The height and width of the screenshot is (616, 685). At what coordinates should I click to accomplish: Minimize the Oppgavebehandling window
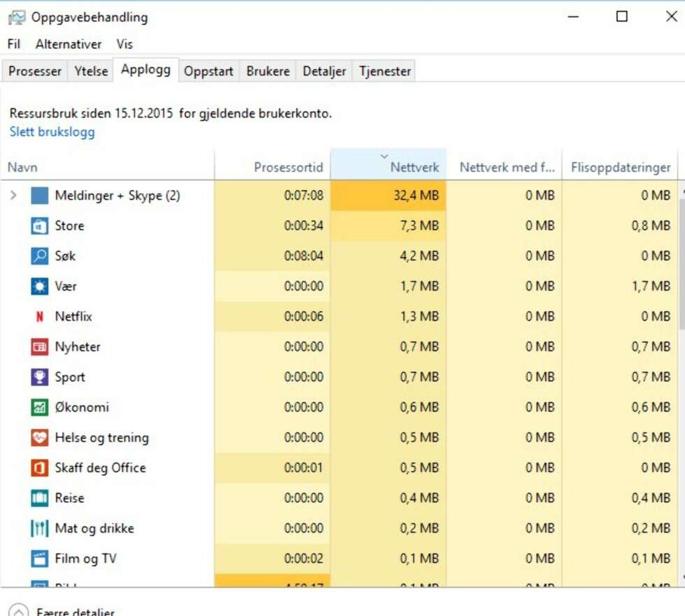coord(573,17)
